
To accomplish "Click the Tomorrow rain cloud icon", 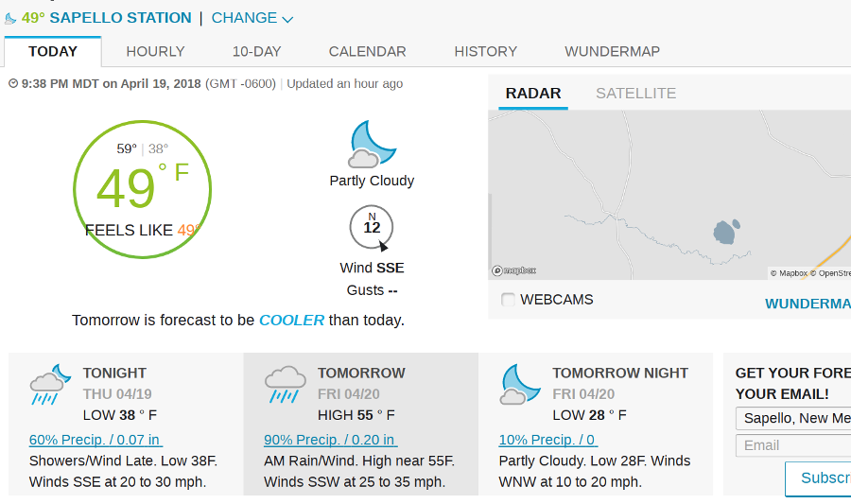I will [285, 385].
